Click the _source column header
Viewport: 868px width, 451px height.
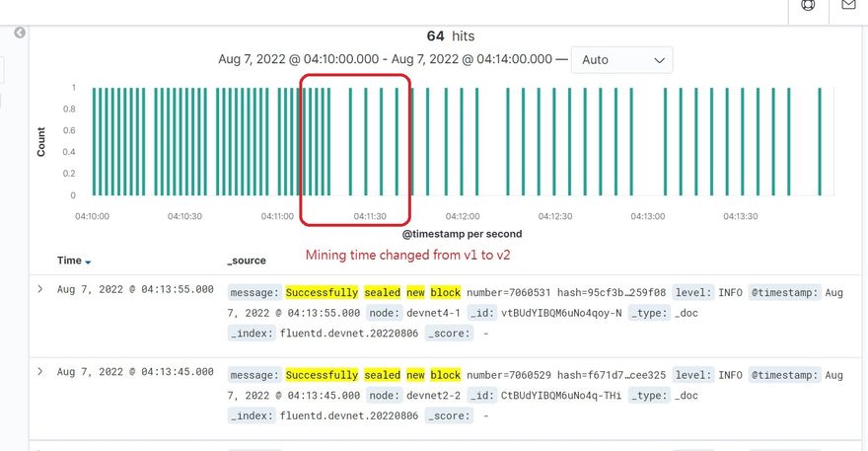click(247, 261)
